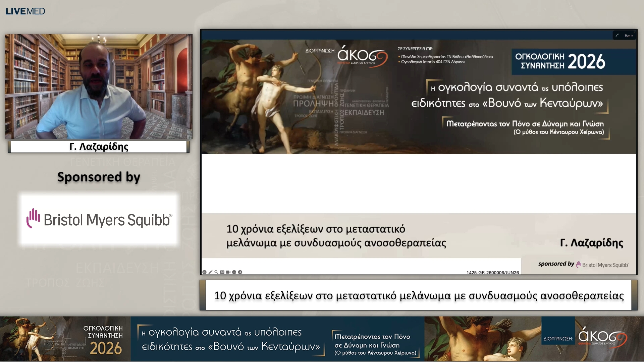Click the collapse arrows icon beside Sign in
The image size is (644, 362).
click(x=617, y=35)
